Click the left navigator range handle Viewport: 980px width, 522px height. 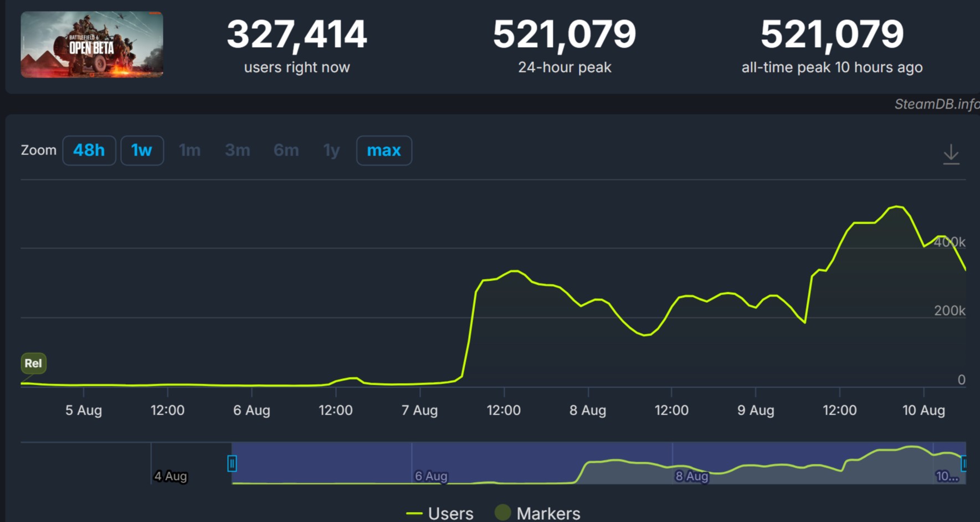[232, 463]
